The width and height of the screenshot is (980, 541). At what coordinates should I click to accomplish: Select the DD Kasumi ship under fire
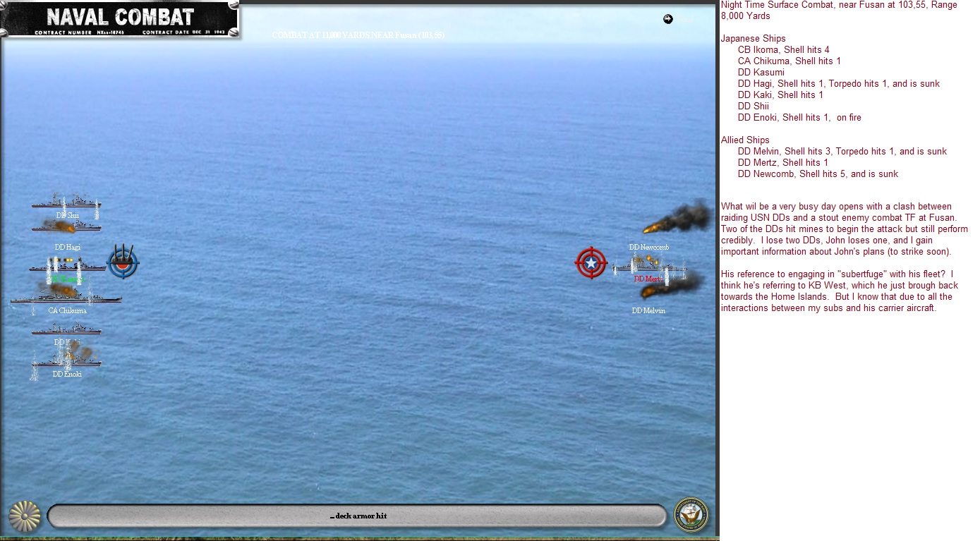pyautogui.click(x=67, y=266)
